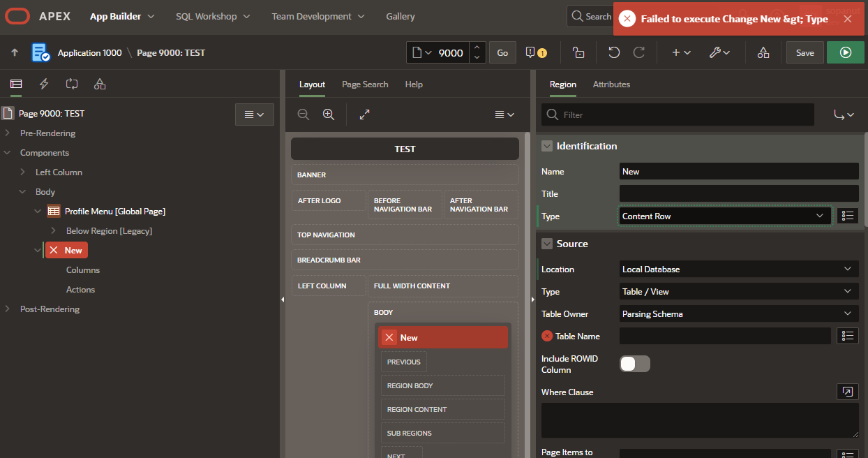Click the Go button next to page number
868x458 pixels.
pos(502,52)
